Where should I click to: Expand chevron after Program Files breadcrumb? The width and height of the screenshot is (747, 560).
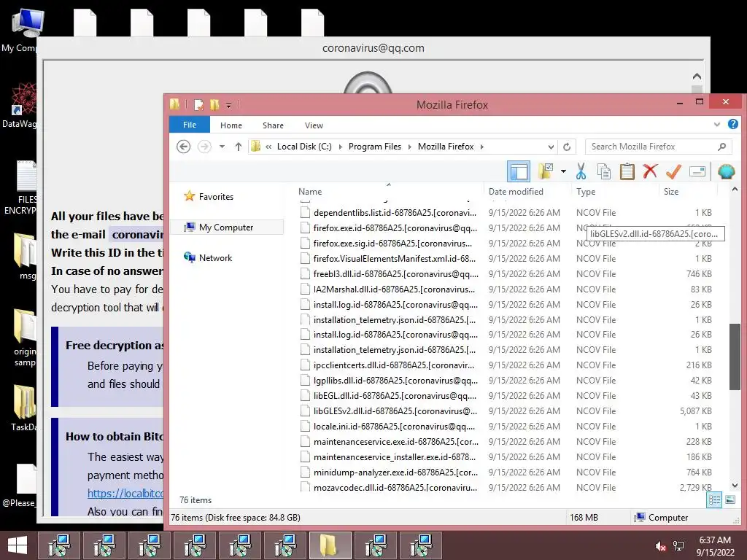tap(410, 147)
